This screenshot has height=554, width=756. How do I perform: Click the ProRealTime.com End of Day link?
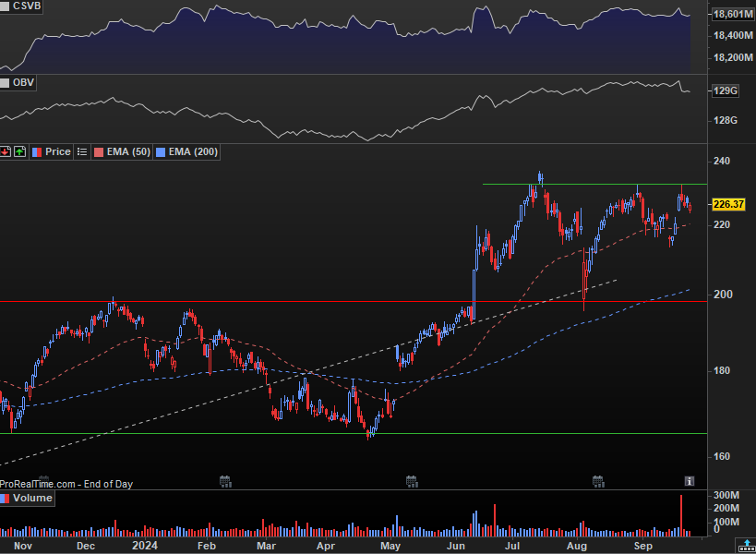pyautogui.click(x=66, y=484)
